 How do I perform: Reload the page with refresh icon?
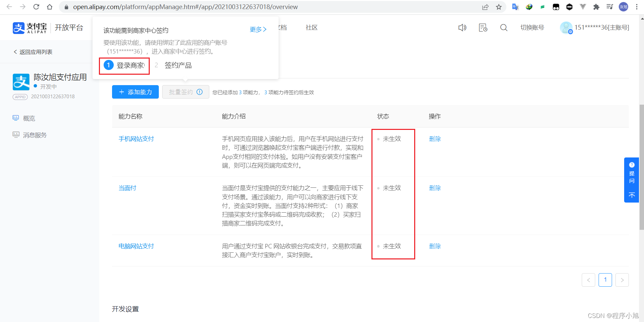36,7
